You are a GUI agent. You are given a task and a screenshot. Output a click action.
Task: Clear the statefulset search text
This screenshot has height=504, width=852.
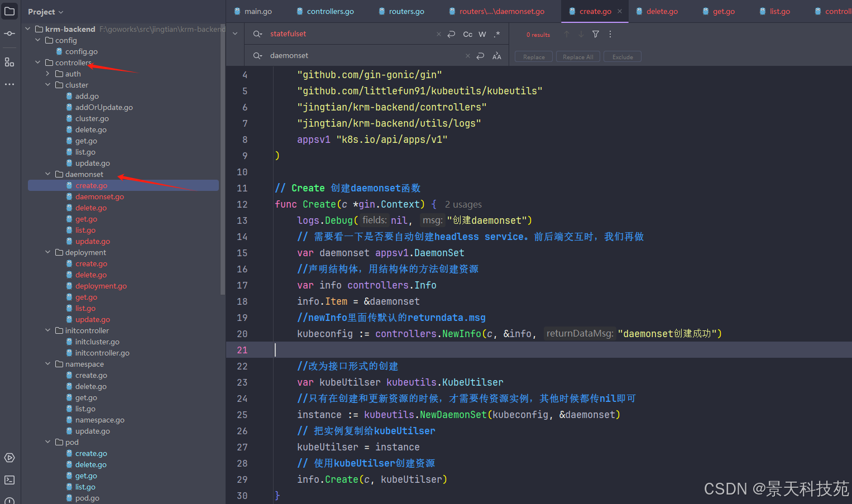439,34
